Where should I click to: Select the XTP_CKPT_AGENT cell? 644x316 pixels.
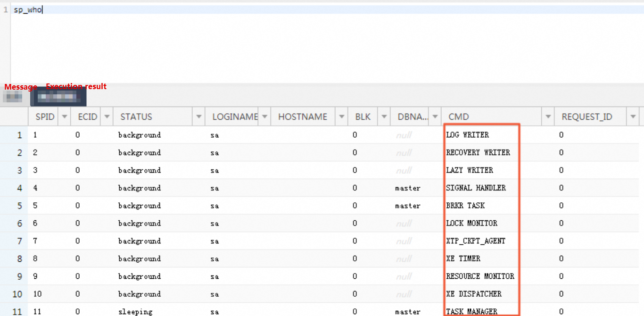pyautogui.click(x=498, y=241)
